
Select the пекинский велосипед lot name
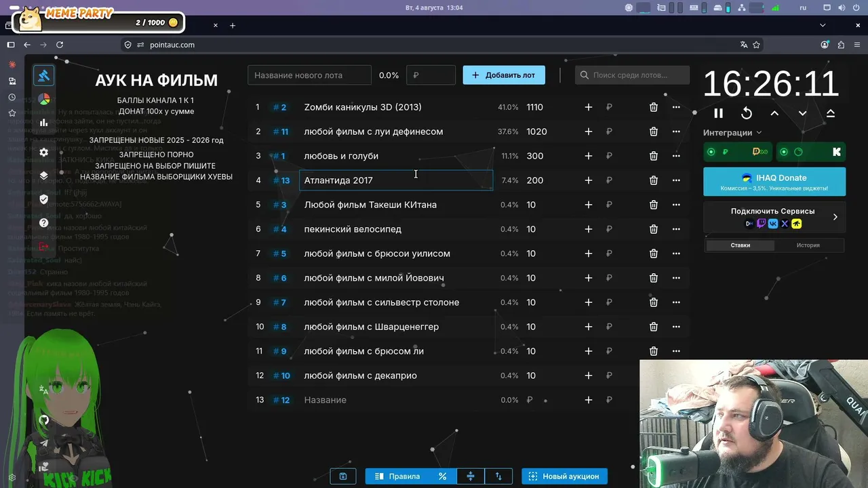(353, 229)
